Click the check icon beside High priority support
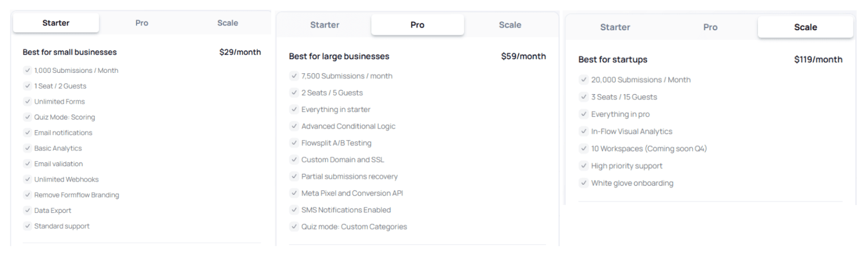Image resolution: width=868 pixels, height=256 pixels. 583,166
